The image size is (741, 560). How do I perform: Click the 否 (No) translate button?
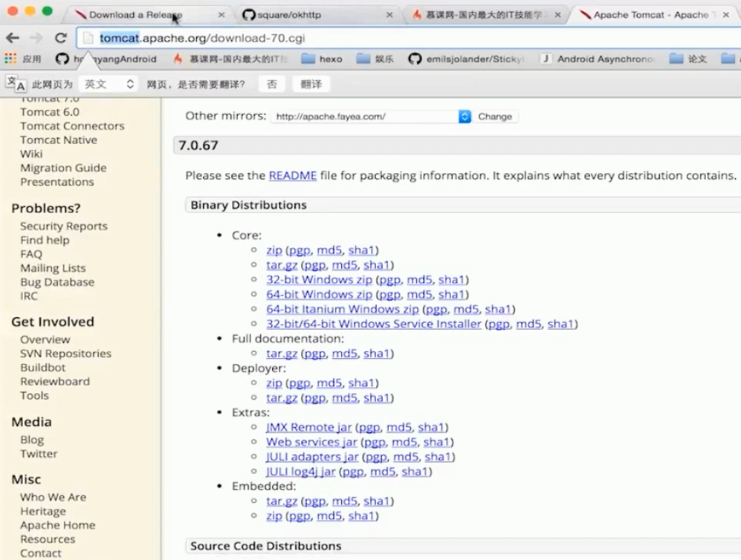pos(272,84)
